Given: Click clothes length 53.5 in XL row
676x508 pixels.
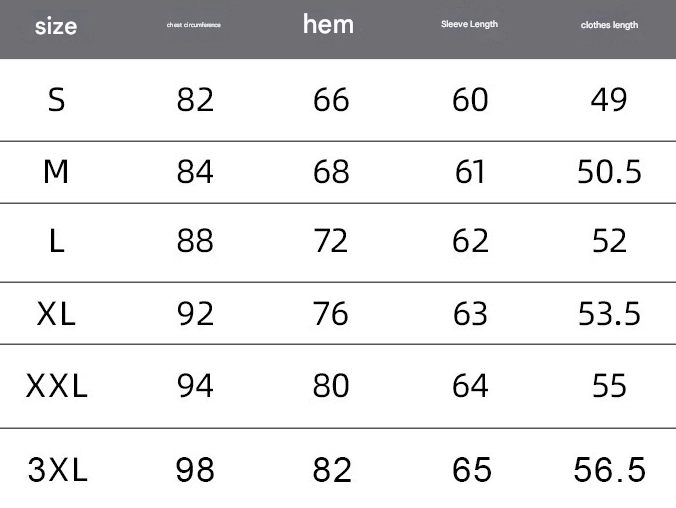Looking at the screenshot, I should pos(609,314).
